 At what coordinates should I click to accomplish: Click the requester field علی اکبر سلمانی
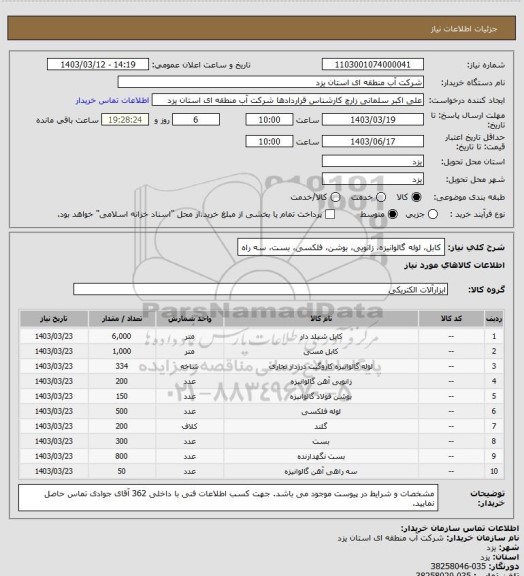288,100
